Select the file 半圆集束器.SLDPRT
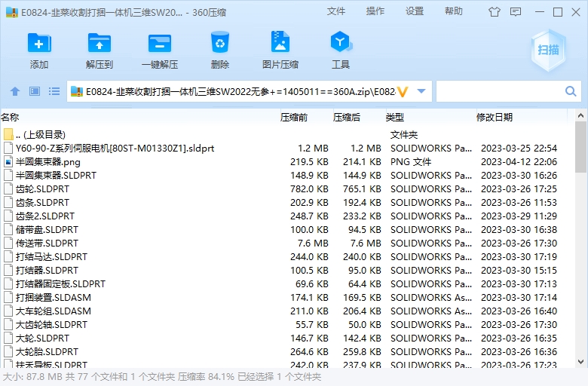Image resolution: width=588 pixels, height=386 pixels. pyautogui.click(x=287, y=175)
